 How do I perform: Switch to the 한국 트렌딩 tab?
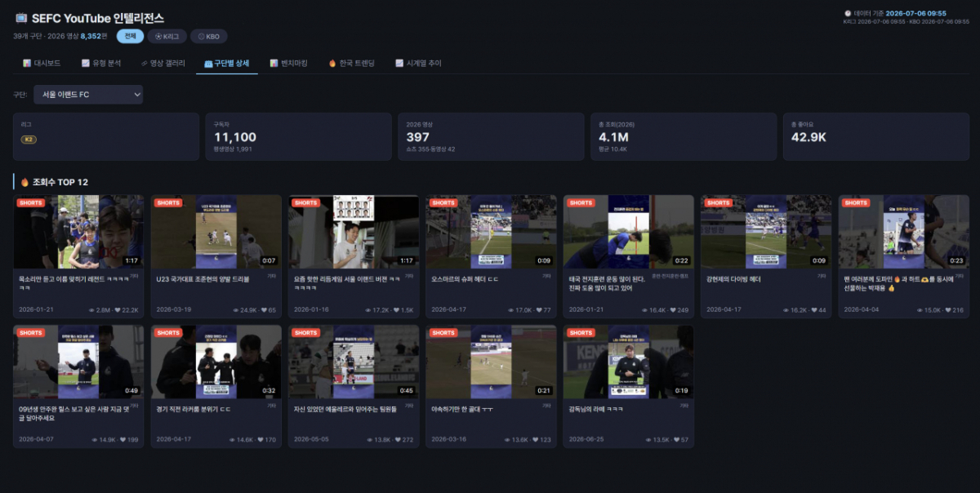tap(351, 63)
